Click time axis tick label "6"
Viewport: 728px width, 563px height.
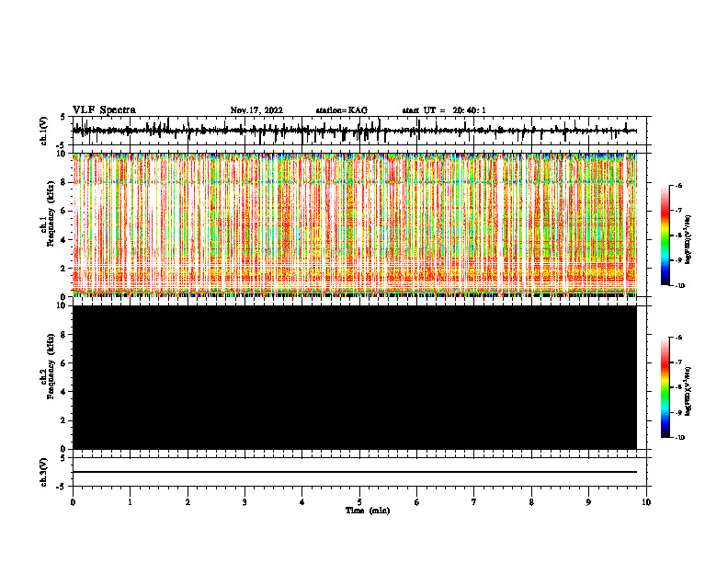click(x=416, y=502)
